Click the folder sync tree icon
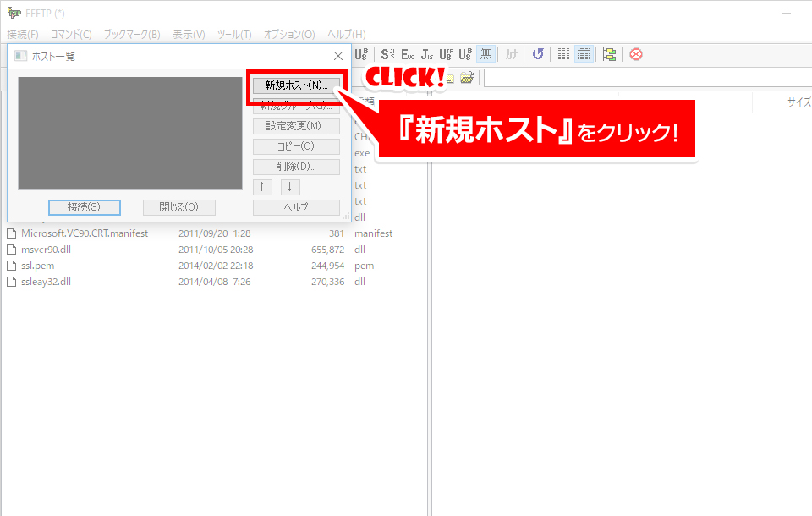The width and height of the screenshot is (812, 516). pyautogui.click(x=610, y=54)
